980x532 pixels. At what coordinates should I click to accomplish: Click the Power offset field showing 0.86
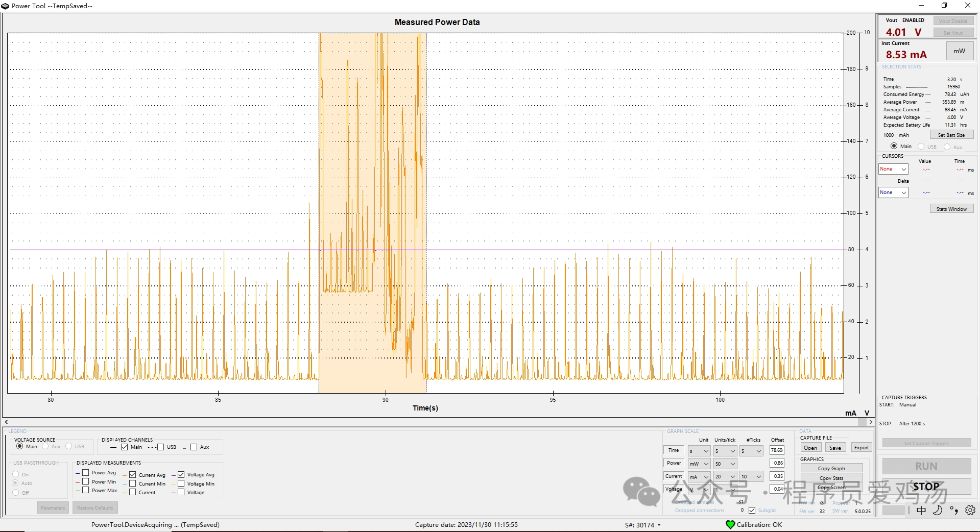(x=777, y=463)
